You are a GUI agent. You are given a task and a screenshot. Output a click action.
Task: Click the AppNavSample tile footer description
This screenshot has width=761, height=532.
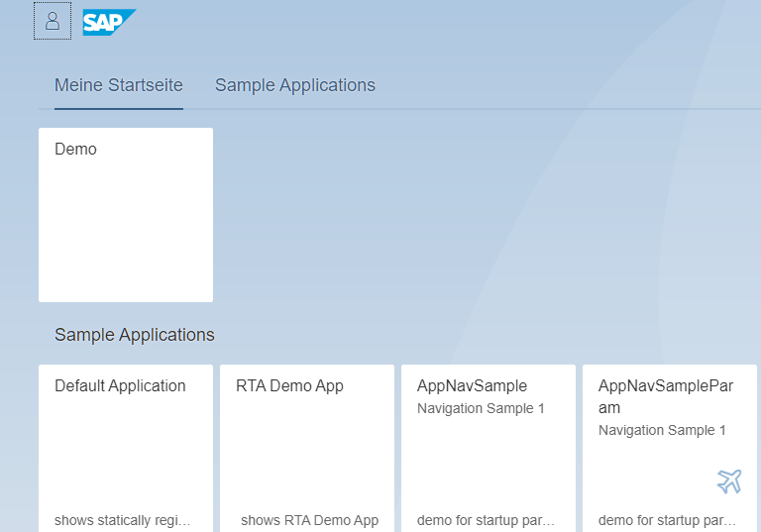(487, 520)
